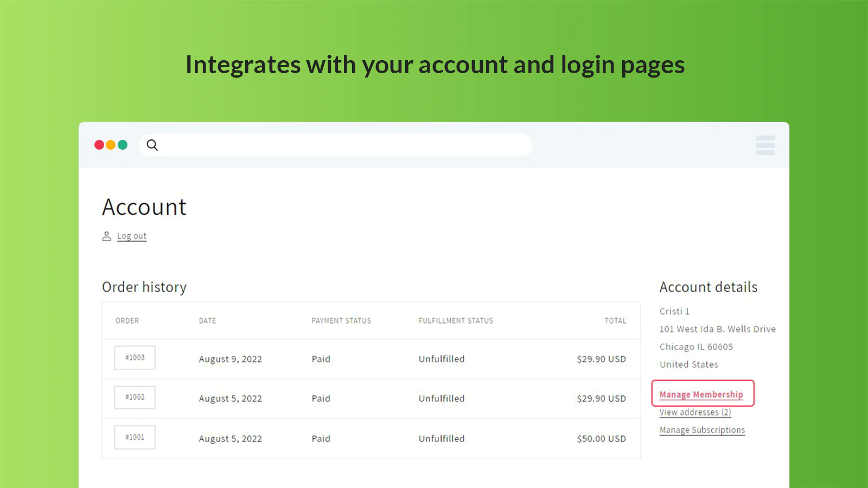Click the ORDER column header
This screenshot has width=868, height=488.
point(127,321)
